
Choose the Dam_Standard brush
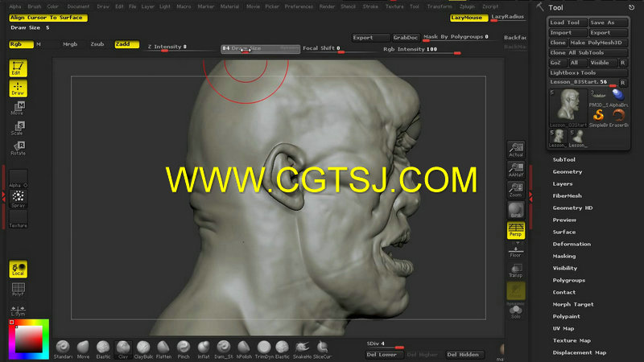[x=224, y=350]
